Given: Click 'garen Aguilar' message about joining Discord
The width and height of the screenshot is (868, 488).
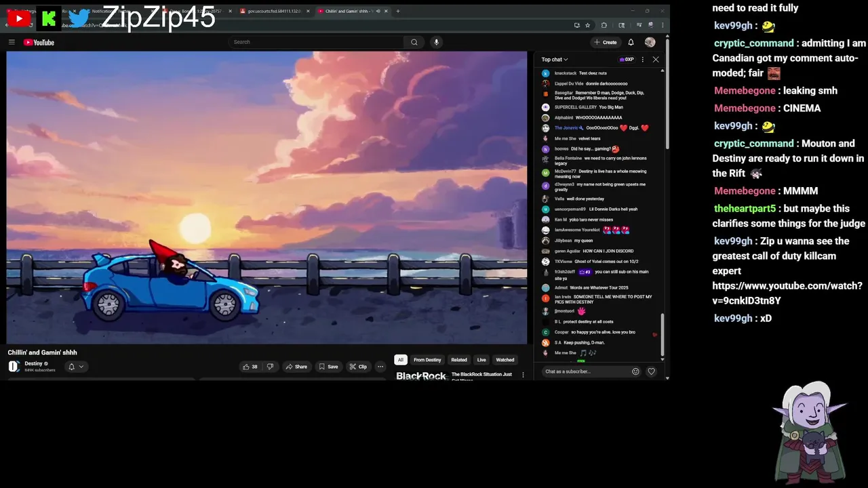Looking at the screenshot, I should click(x=593, y=251).
